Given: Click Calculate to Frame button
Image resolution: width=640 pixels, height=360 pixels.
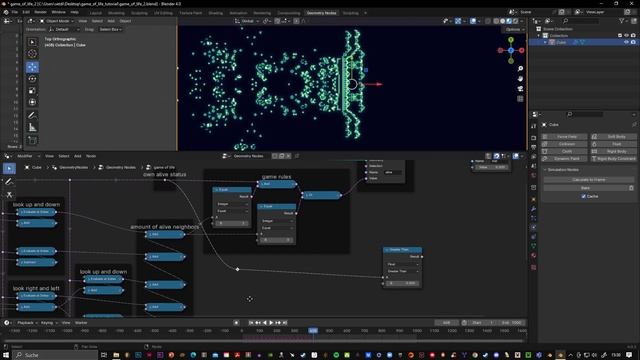Looking at the screenshot, I should 589,180.
